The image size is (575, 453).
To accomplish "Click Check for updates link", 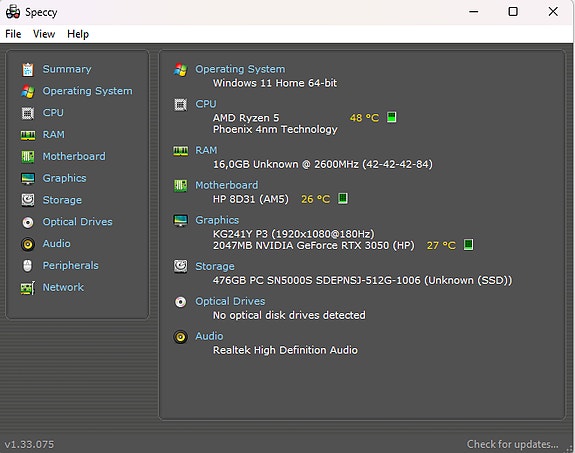I will [x=512, y=444].
